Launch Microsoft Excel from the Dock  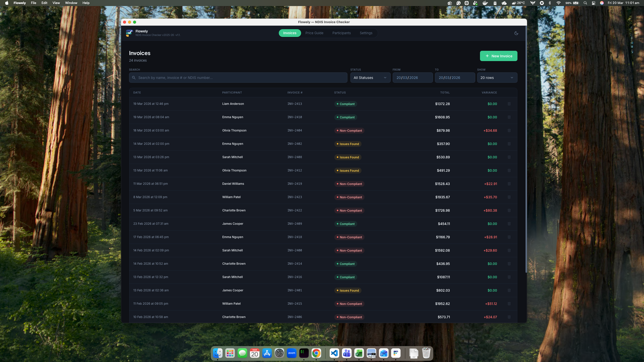359,353
